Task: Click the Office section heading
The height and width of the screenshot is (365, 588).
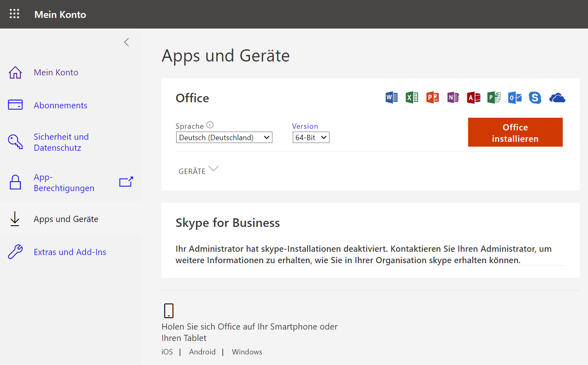Action: click(x=192, y=98)
